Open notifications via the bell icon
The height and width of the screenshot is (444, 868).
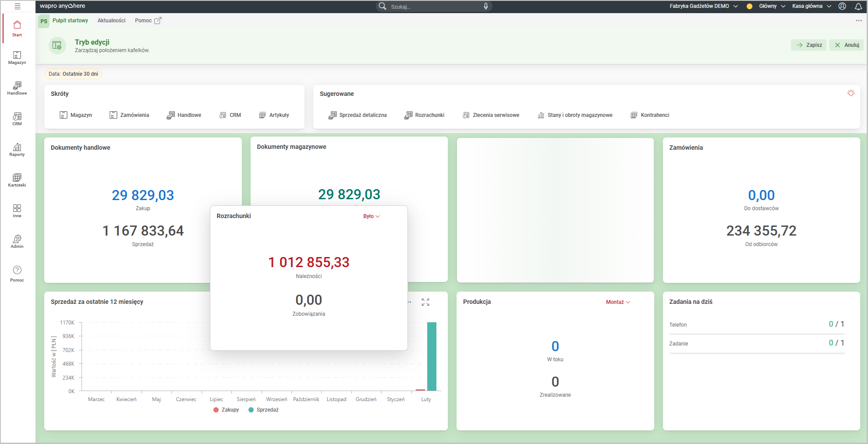click(x=857, y=6)
